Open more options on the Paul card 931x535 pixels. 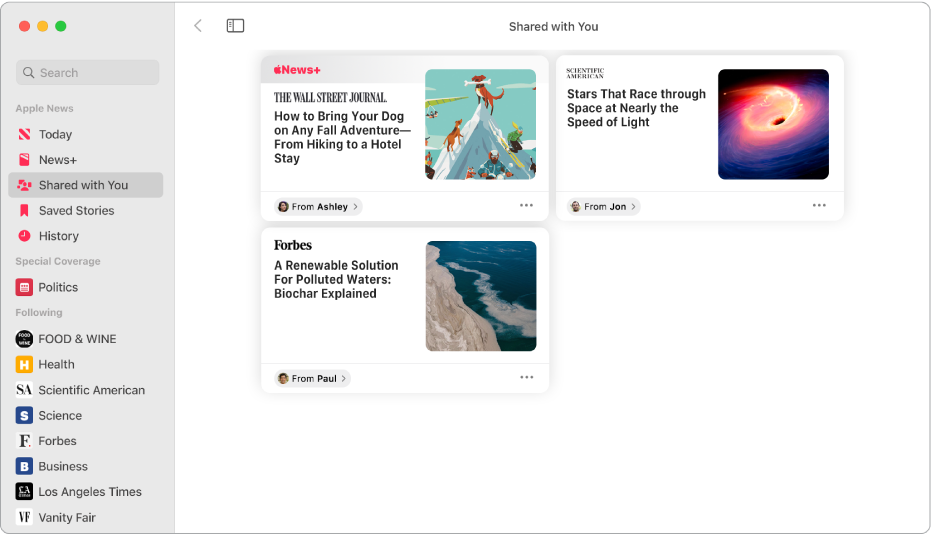[527, 378]
